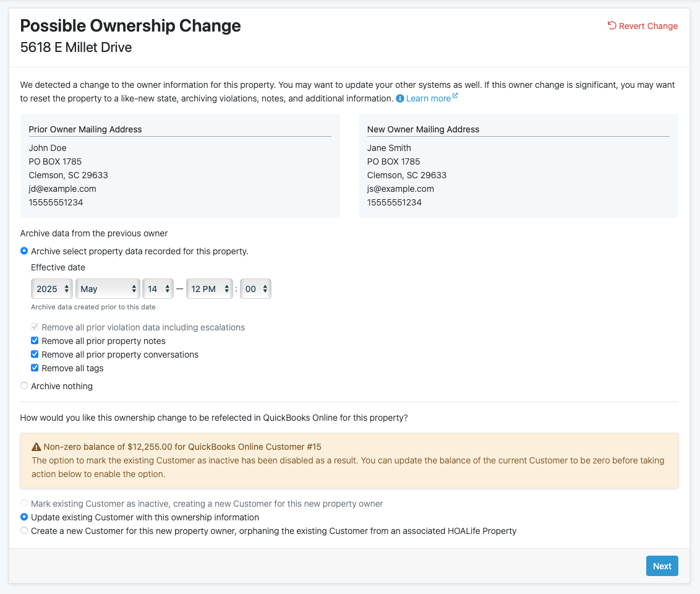This screenshot has width=700, height=594.
Task: Click new owner email js@example.com
Action: point(401,189)
